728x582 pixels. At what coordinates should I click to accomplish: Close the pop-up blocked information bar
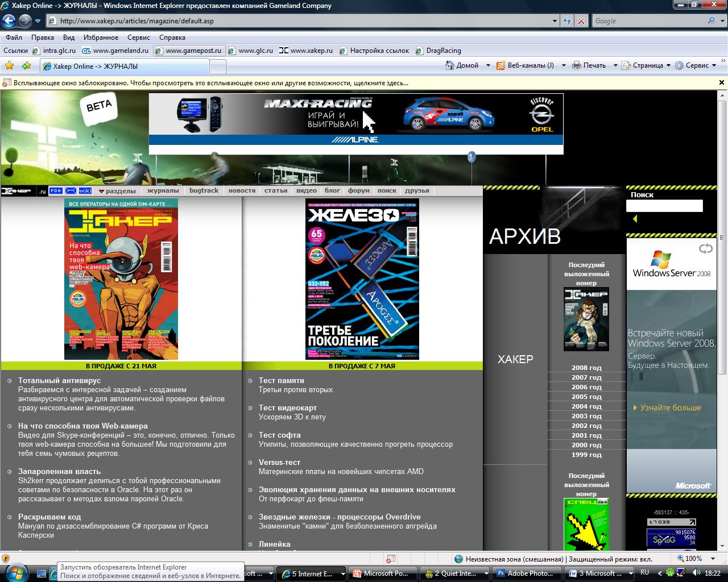(722, 82)
